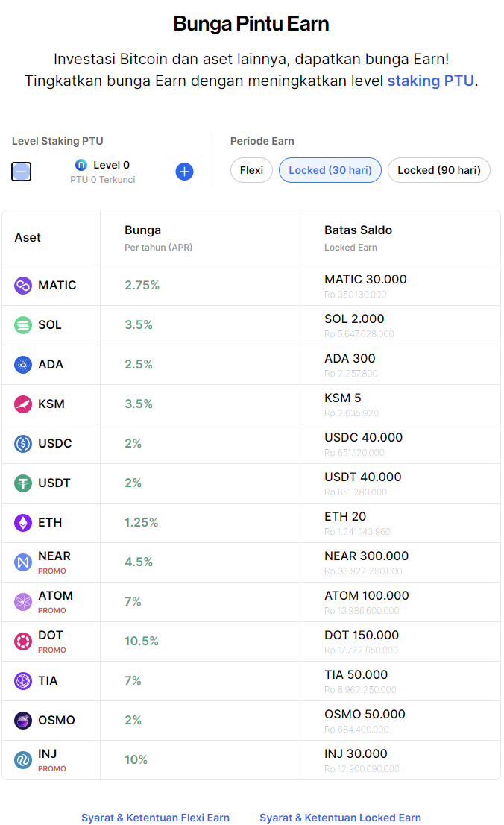Click the ATOM 100.000 balance limit
Image resolution: width=504 pixels, height=825 pixels.
coord(367,595)
